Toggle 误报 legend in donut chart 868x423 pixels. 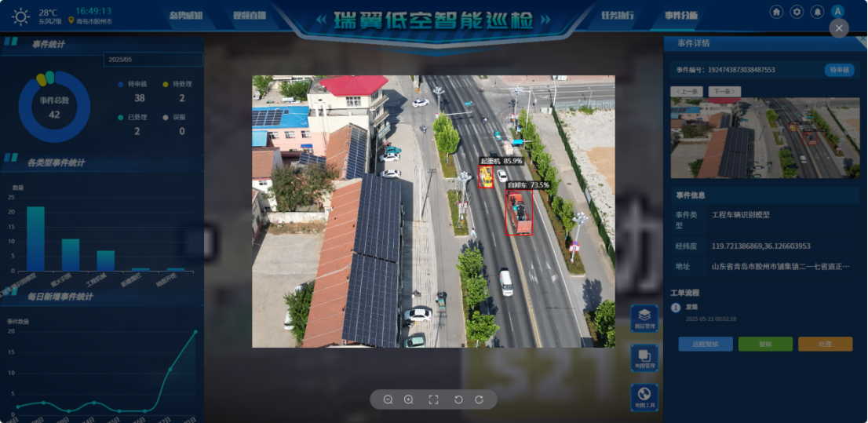pyautogui.click(x=173, y=118)
